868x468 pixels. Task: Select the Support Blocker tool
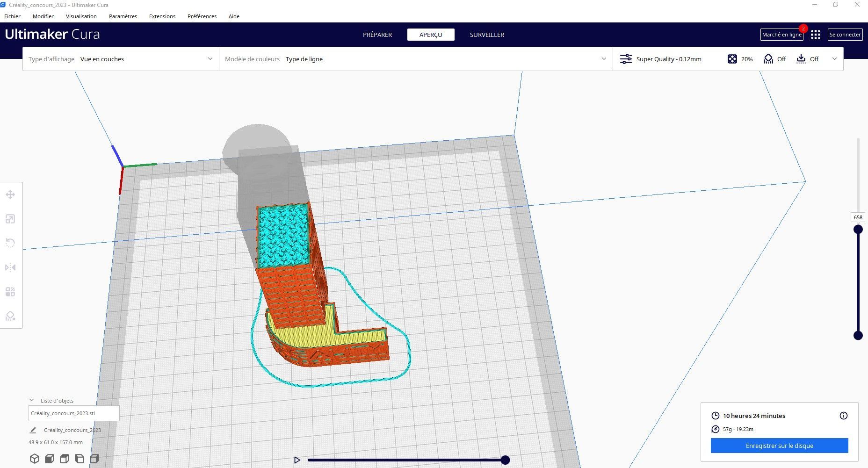pos(10,316)
